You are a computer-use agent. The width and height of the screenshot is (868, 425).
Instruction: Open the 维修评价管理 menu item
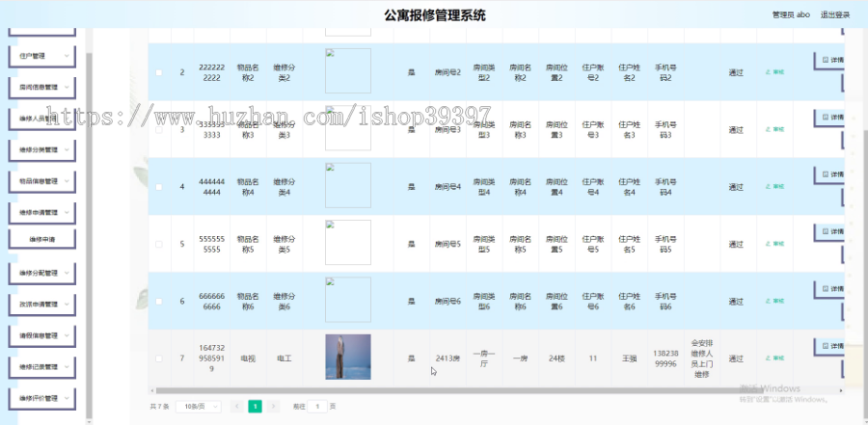42,398
